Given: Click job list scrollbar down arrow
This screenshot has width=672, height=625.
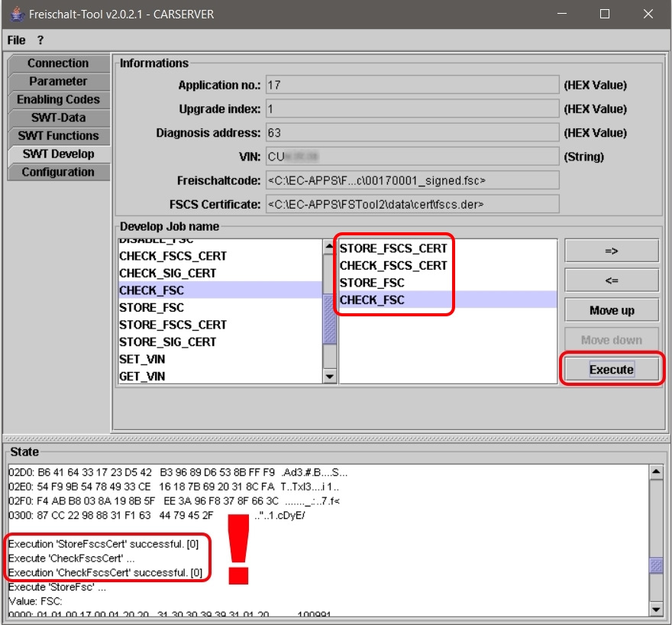Looking at the screenshot, I should point(329,377).
